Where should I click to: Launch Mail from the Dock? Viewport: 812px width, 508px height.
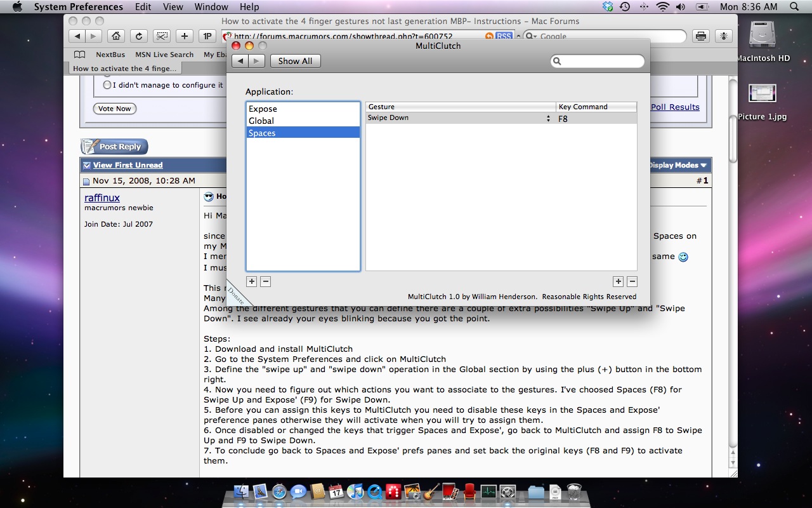pyautogui.click(x=260, y=491)
